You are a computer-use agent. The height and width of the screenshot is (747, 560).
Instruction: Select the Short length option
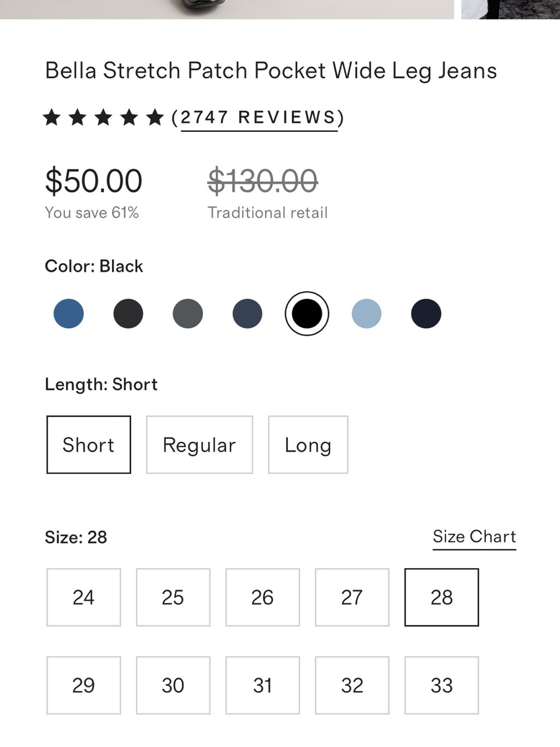point(88,444)
